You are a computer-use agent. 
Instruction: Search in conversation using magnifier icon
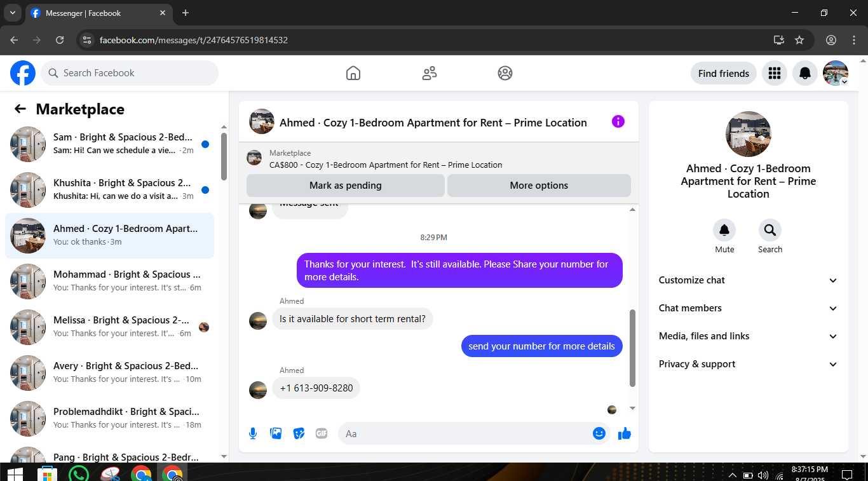click(x=770, y=230)
